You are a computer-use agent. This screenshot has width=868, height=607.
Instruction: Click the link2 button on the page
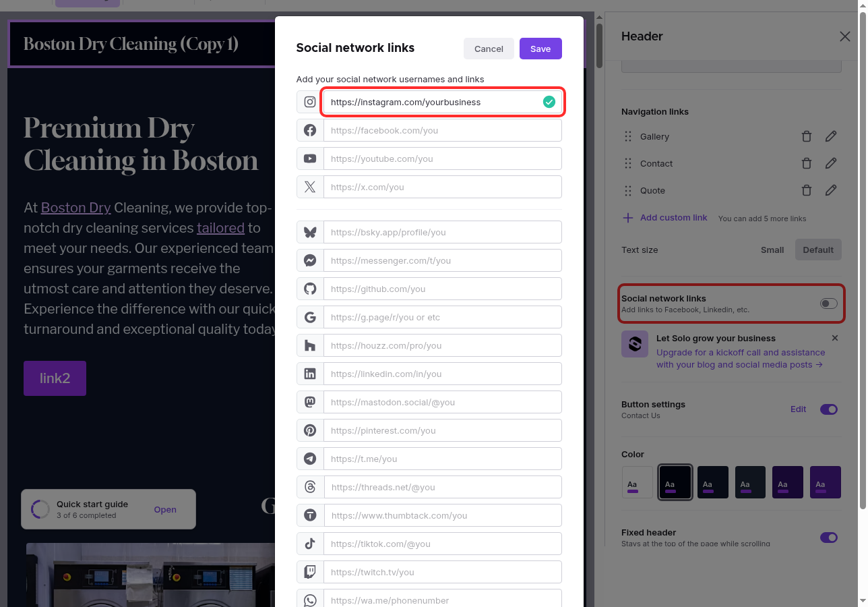55,378
